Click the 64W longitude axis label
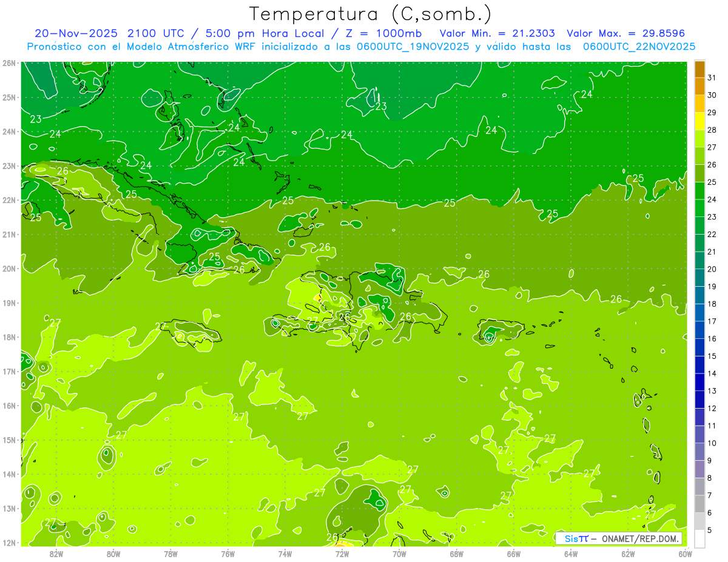Viewport: 728px width, 562px height. tap(571, 554)
